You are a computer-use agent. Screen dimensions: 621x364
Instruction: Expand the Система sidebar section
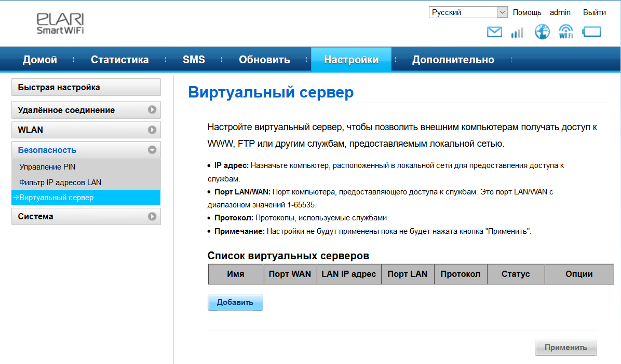point(86,216)
